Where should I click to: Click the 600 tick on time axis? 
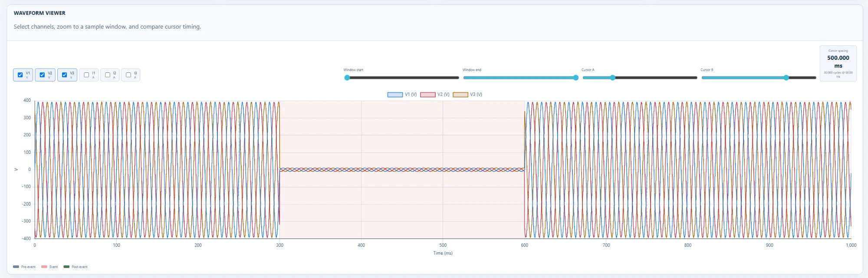click(x=524, y=245)
